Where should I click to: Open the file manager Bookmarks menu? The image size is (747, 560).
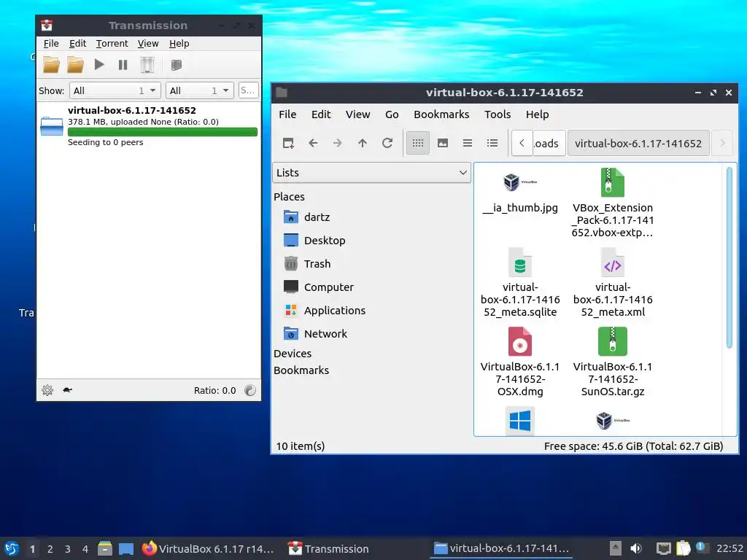click(441, 114)
